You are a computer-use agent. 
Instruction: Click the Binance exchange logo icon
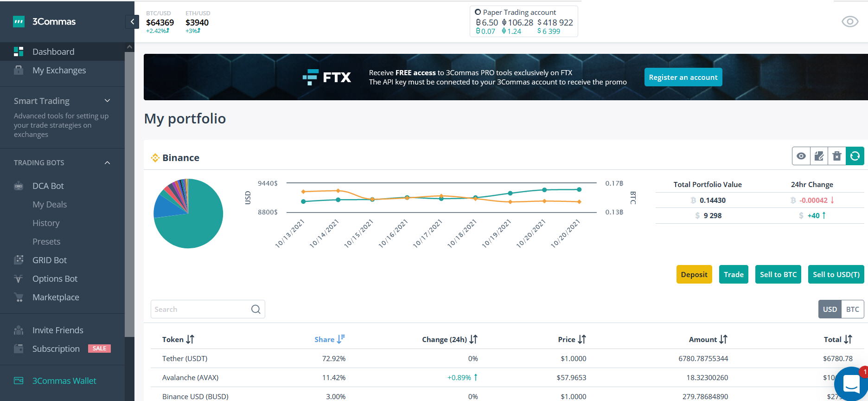point(155,158)
